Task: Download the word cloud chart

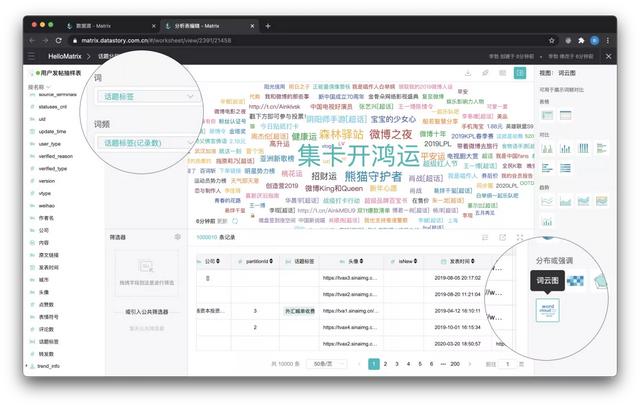Action: [468, 73]
